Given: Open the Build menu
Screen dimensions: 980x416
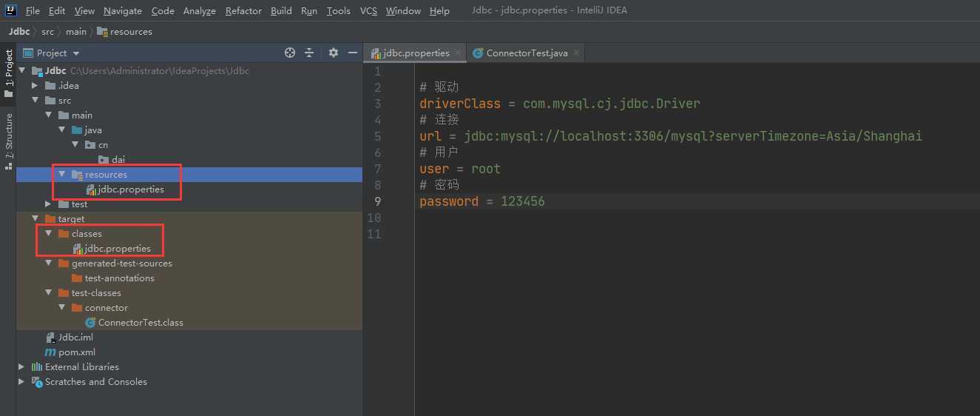Looking at the screenshot, I should tap(281, 11).
